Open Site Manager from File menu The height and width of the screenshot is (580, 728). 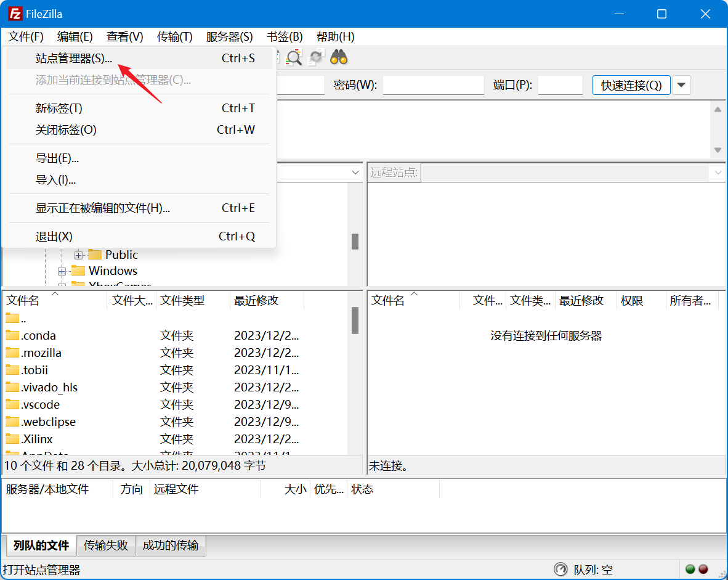click(x=139, y=59)
